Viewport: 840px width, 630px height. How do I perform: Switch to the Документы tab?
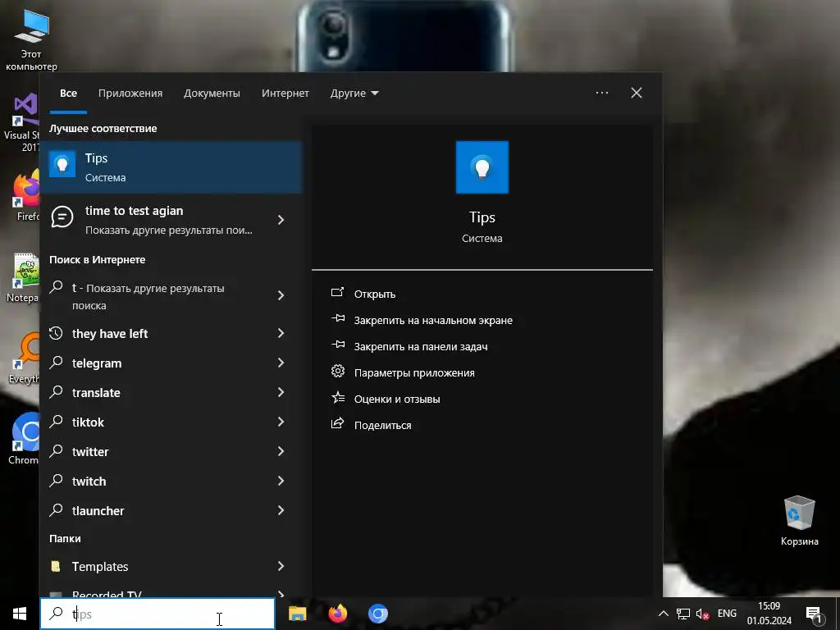click(212, 94)
